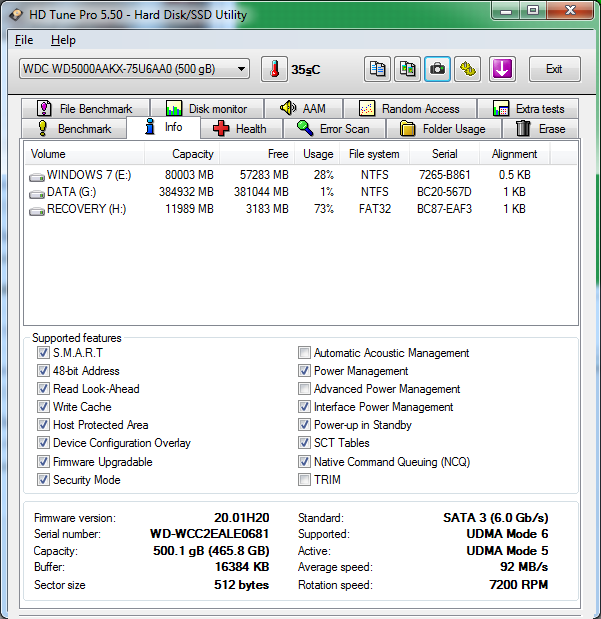Toggle the Host Protected Area checkbox
The height and width of the screenshot is (619, 601).
point(43,425)
